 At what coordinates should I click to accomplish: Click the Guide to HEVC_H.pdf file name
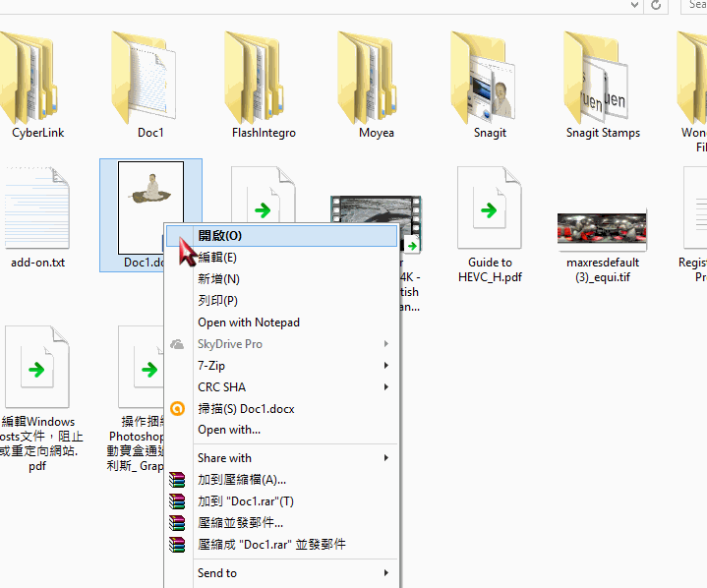490,269
